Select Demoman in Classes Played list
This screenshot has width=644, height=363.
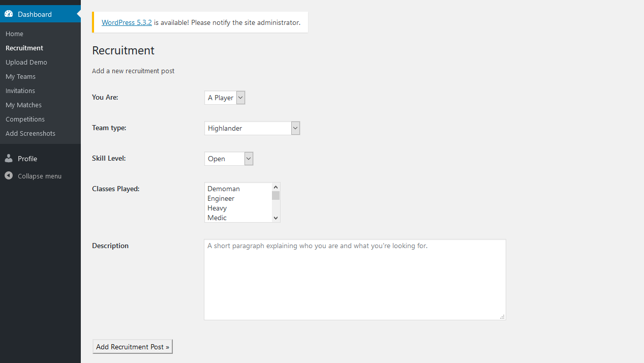tap(224, 189)
